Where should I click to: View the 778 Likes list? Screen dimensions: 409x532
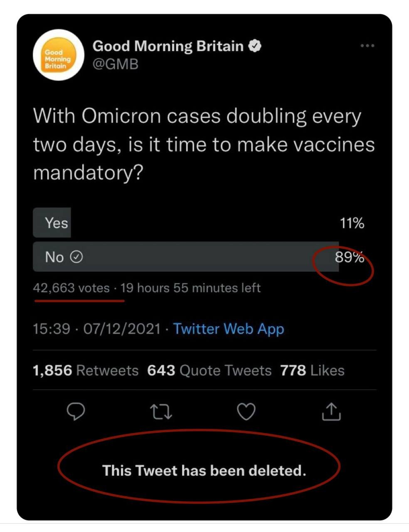coord(313,370)
